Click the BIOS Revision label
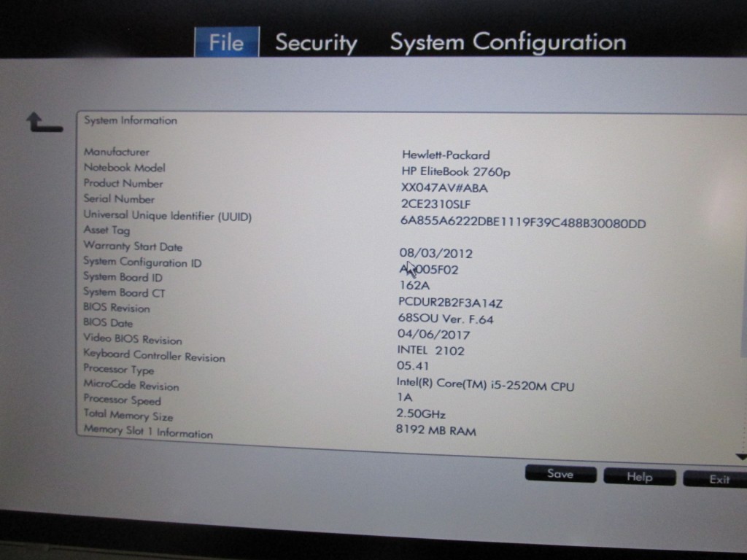This screenshot has width=747, height=560. 117,308
